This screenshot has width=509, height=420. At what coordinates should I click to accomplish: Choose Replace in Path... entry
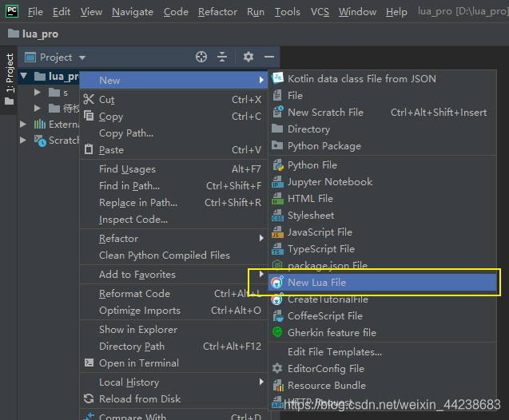click(173, 202)
